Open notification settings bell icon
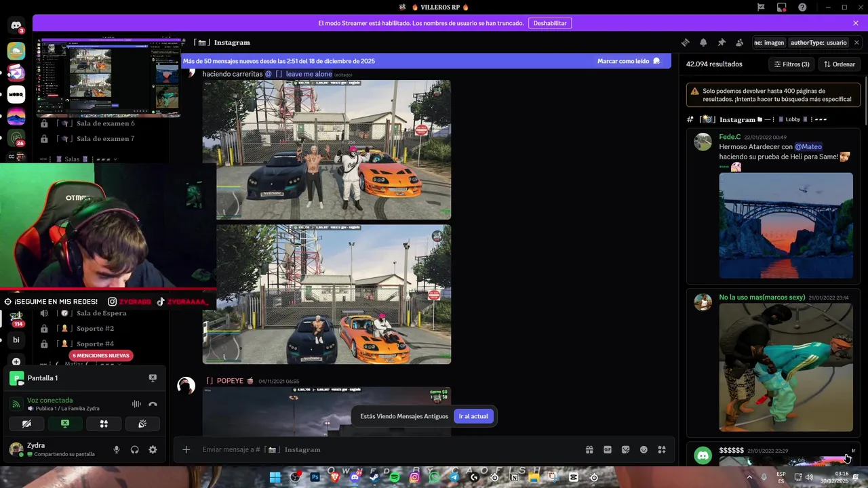Screen dimensions: 868x488 coord(703,42)
